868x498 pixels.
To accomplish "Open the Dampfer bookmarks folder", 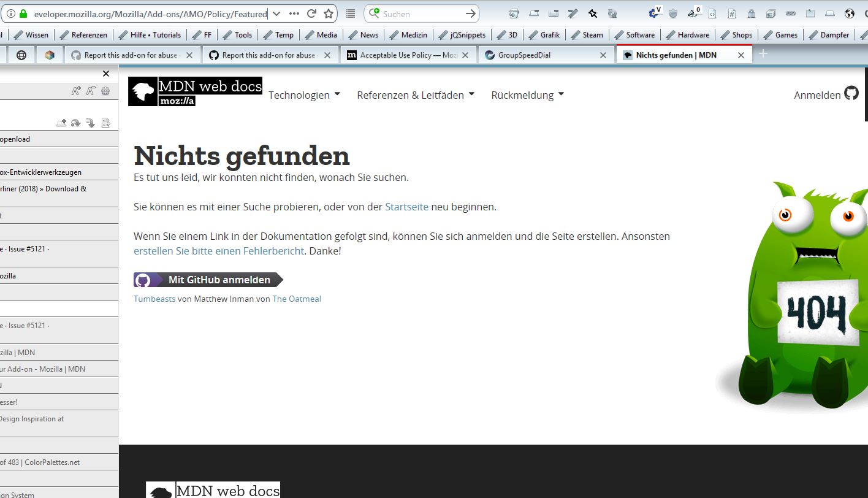I will [x=829, y=35].
